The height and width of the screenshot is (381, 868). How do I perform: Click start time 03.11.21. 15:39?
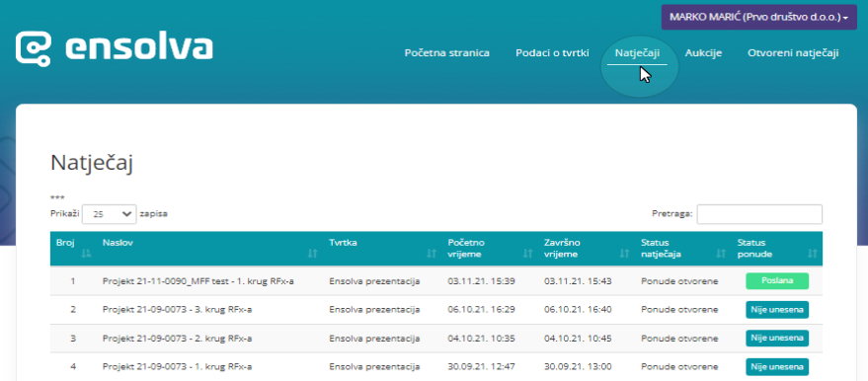tap(482, 281)
